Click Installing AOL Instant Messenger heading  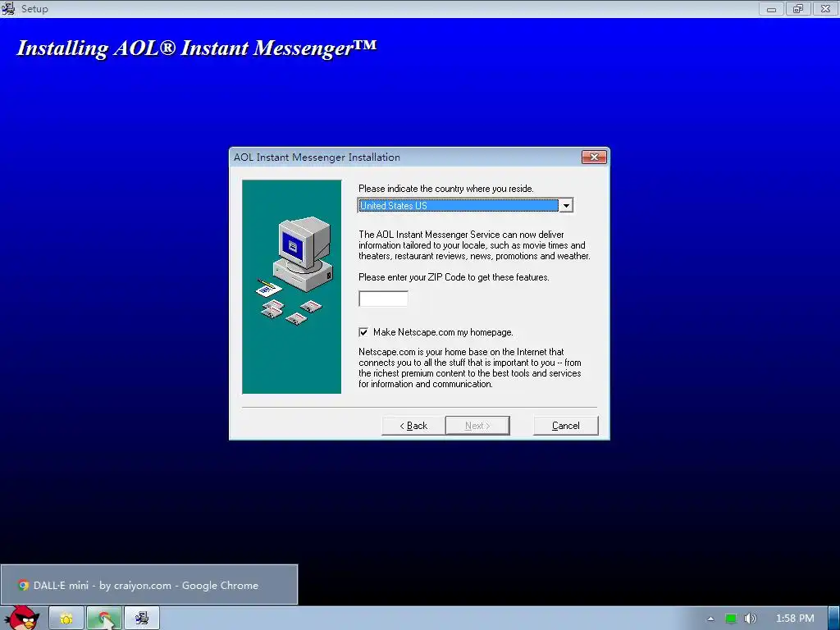pos(197,48)
